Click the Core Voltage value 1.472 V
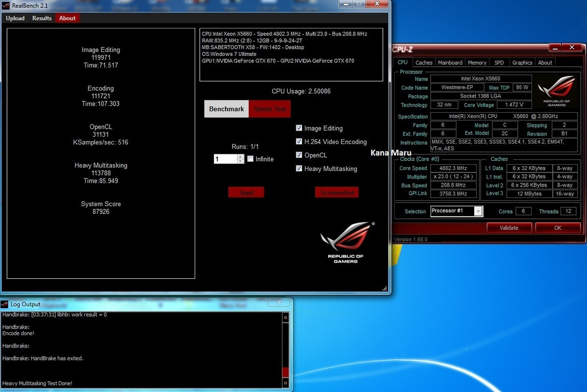This screenshot has width=587, height=392. click(x=514, y=105)
